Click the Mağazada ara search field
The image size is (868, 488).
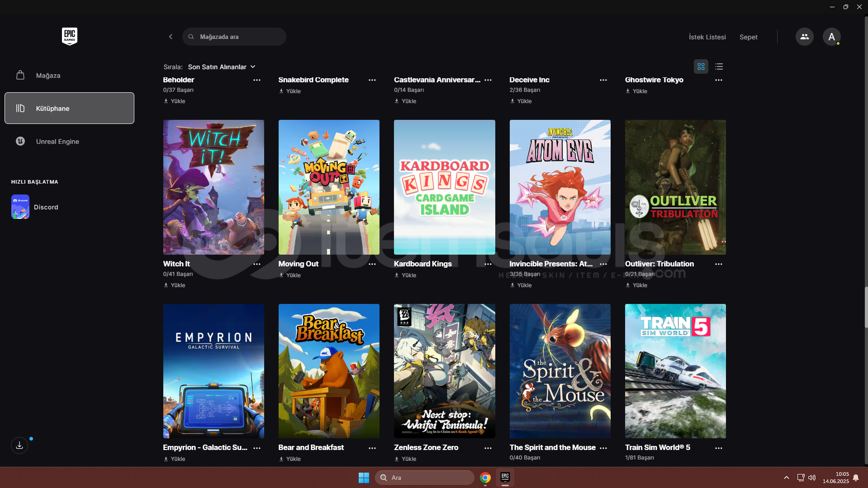(234, 37)
